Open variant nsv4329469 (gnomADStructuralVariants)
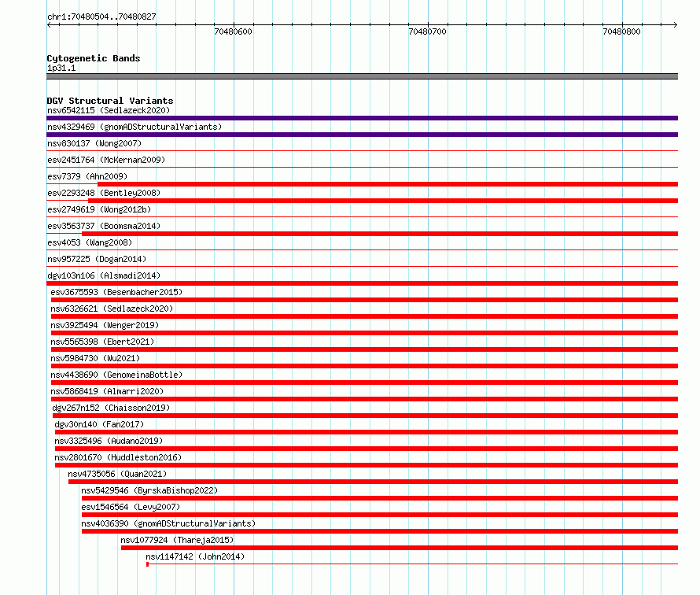The height and width of the screenshot is (595, 700). [x=134, y=127]
